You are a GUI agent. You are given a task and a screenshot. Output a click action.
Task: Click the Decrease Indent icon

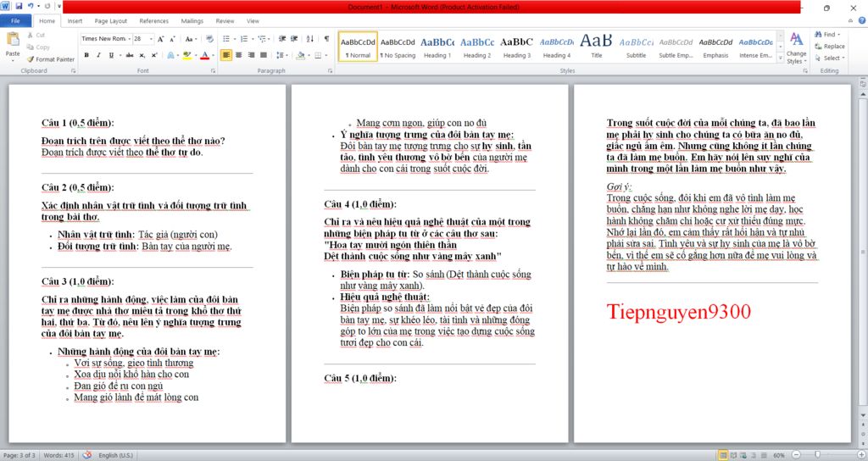[x=282, y=39]
